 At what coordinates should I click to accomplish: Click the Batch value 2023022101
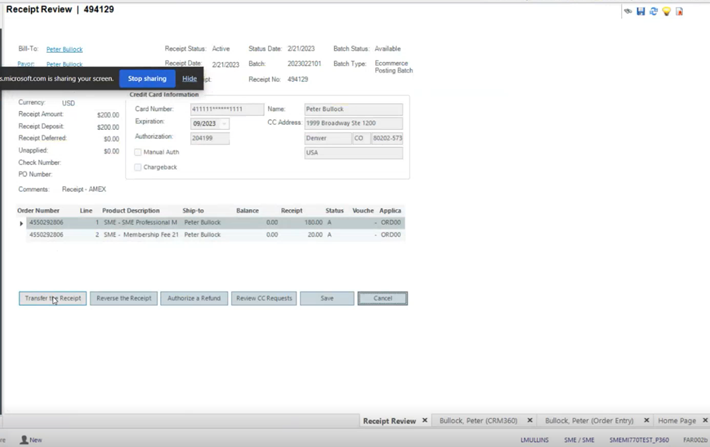[304, 64]
